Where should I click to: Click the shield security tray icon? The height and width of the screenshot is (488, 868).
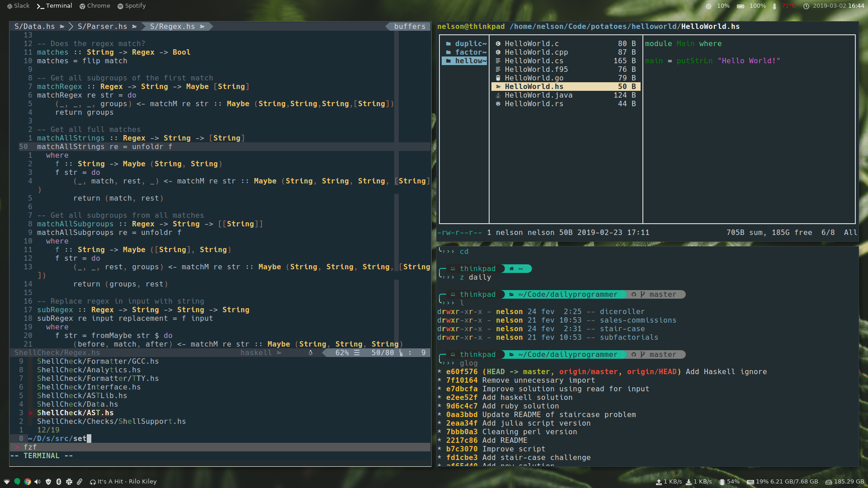click(48, 482)
